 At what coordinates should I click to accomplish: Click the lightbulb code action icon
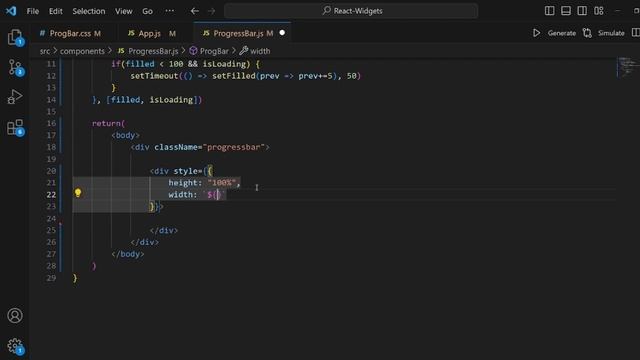(78, 193)
